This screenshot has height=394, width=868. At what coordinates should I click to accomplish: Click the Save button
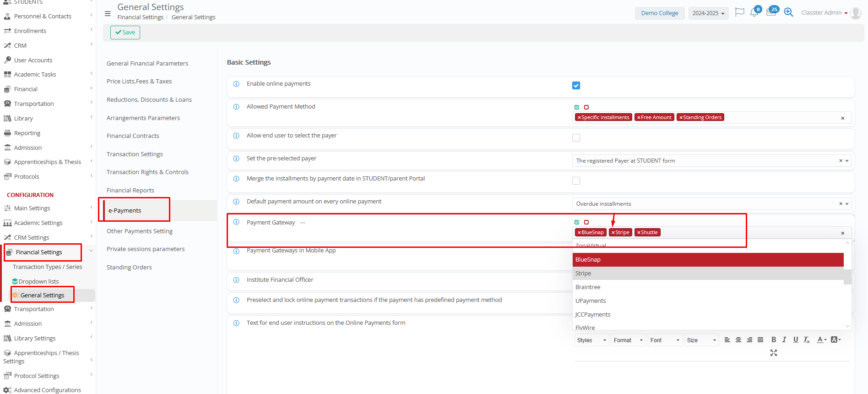tap(125, 33)
